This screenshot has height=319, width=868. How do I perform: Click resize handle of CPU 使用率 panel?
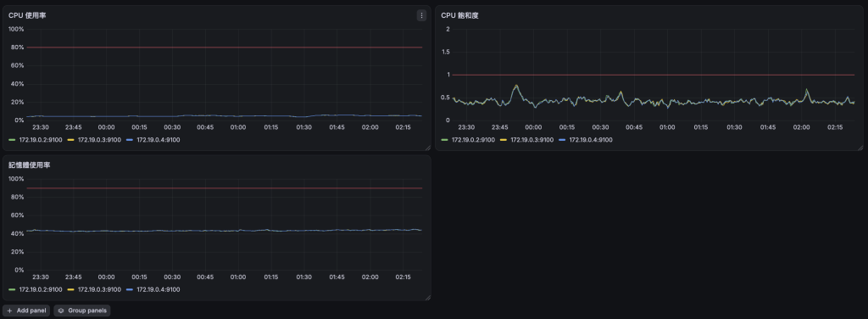(x=427, y=148)
